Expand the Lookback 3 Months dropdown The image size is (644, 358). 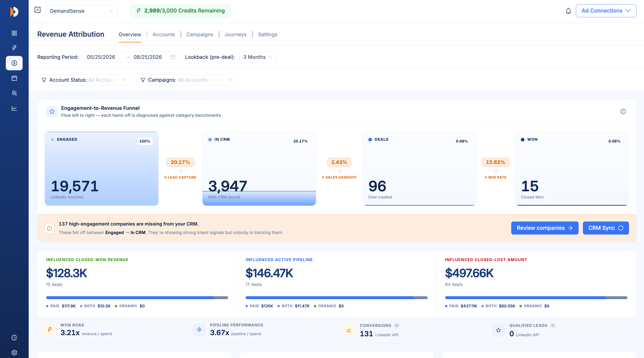(258, 57)
